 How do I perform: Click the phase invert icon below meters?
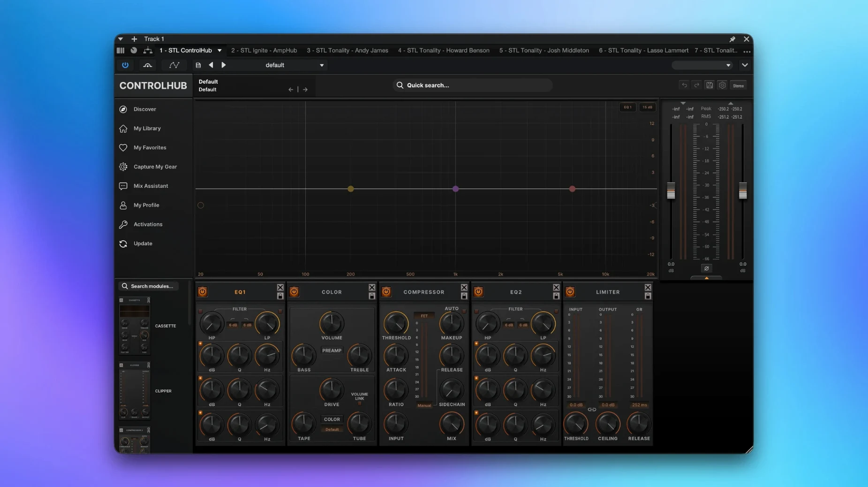click(x=706, y=268)
